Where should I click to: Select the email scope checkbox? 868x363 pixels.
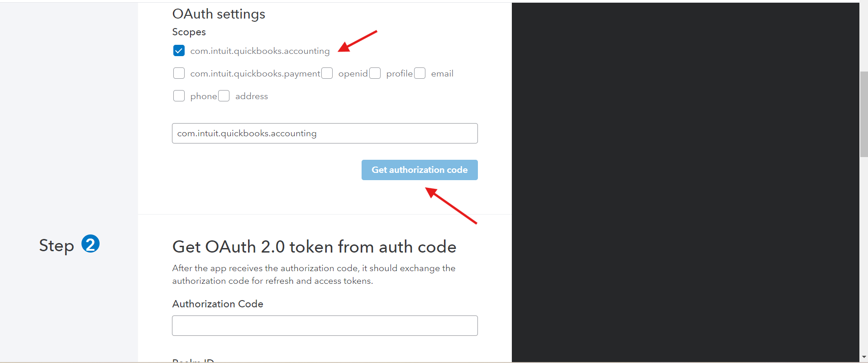[420, 73]
